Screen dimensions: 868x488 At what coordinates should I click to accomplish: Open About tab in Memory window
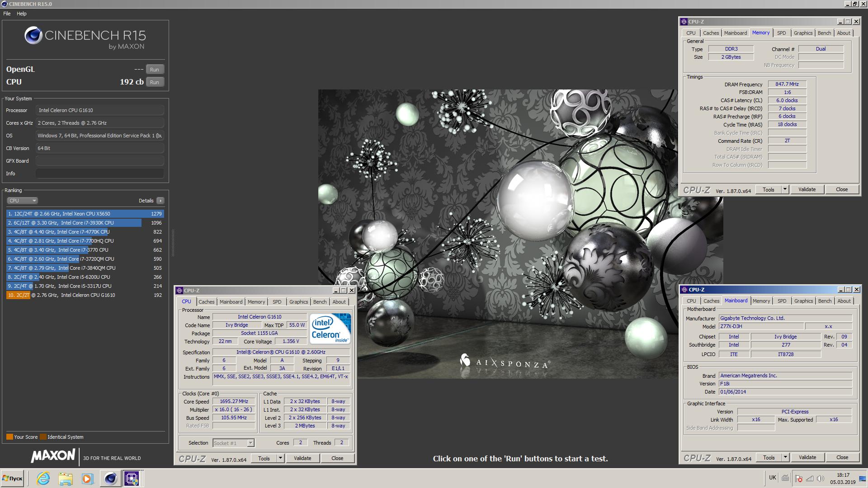coord(843,33)
